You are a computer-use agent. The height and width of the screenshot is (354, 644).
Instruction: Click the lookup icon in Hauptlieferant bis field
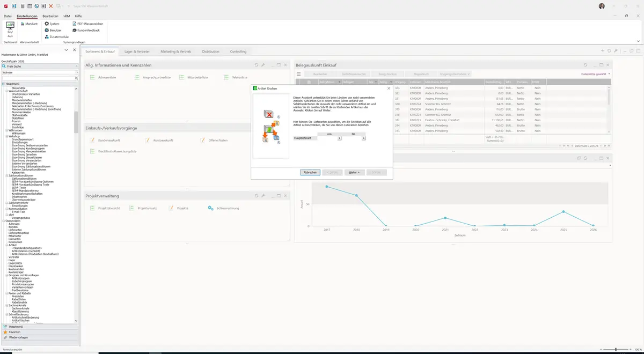pyautogui.click(x=363, y=138)
